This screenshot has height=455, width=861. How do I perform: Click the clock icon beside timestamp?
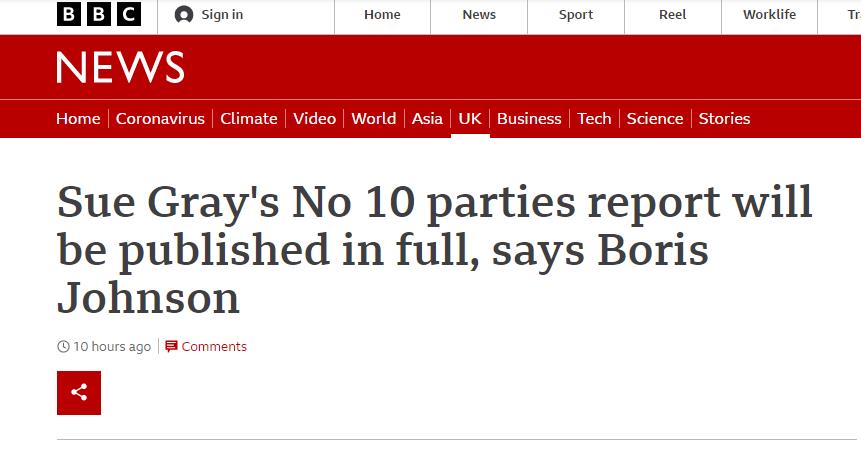pyautogui.click(x=64, y=347)
